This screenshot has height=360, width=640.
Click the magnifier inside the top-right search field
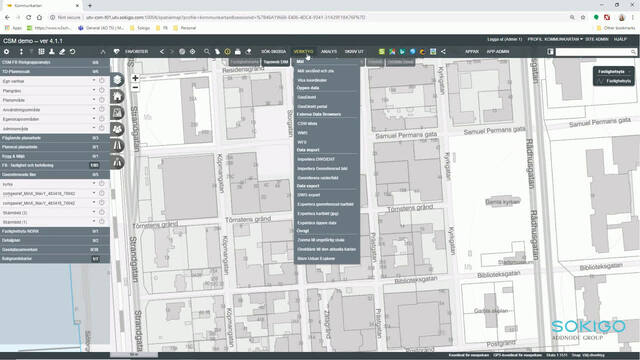pyautogui.click(x=633, y=52)
